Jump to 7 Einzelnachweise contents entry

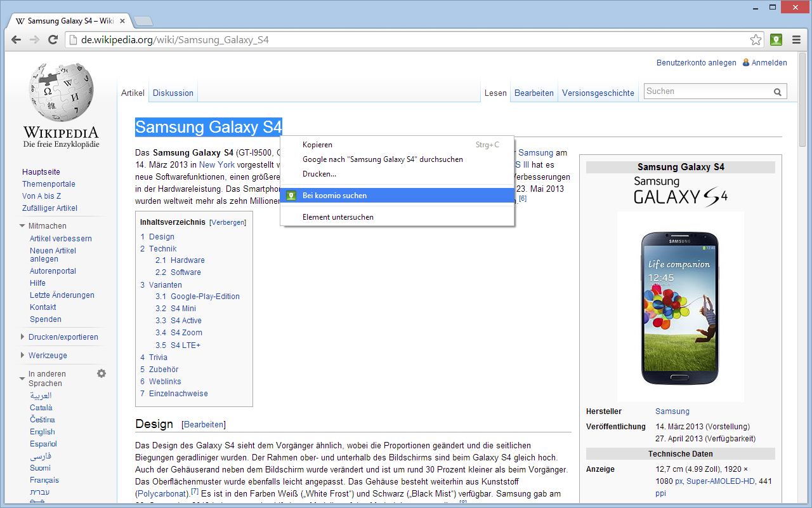coord(174,394)
